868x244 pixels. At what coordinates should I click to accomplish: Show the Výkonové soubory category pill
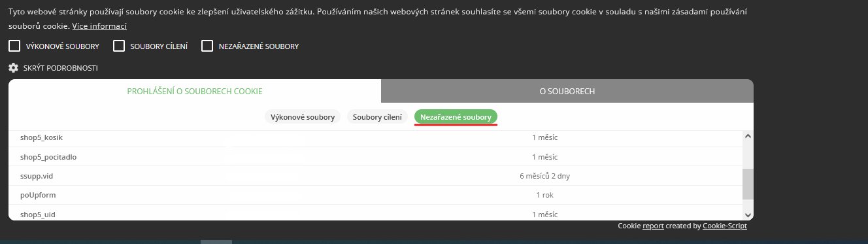point(303,117)
